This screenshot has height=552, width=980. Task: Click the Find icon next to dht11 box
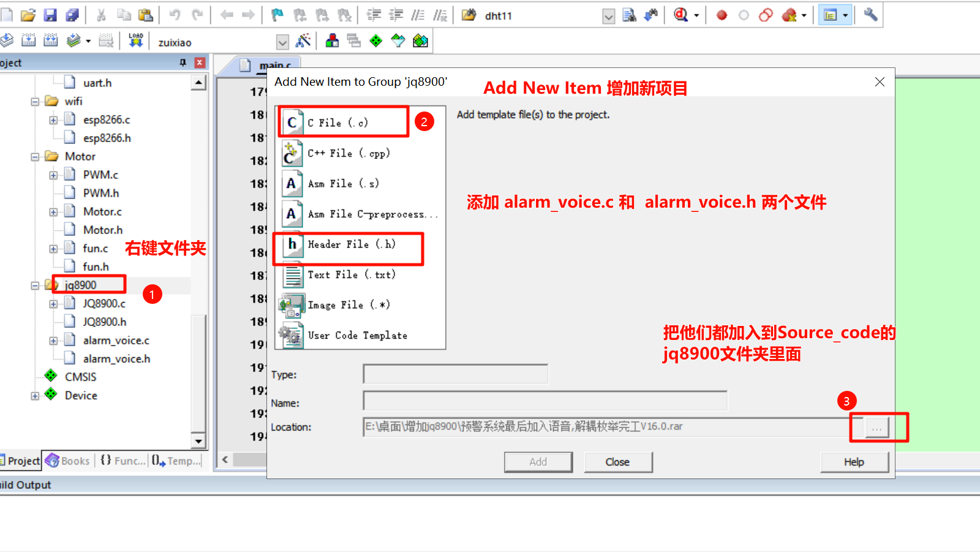629,15
